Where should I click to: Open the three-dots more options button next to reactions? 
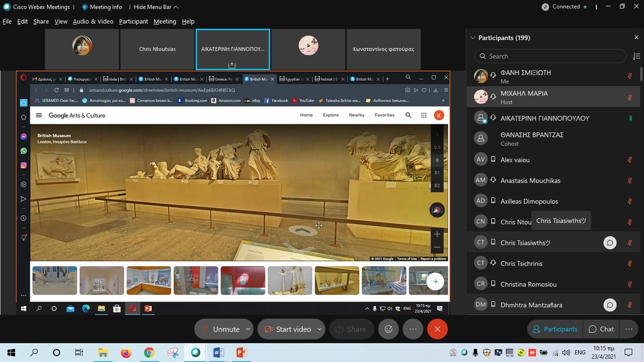(413, 329)
